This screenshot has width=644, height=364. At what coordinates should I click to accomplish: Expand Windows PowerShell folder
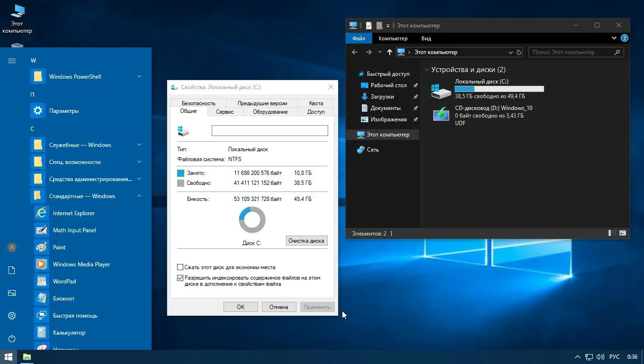click(139, 76)
